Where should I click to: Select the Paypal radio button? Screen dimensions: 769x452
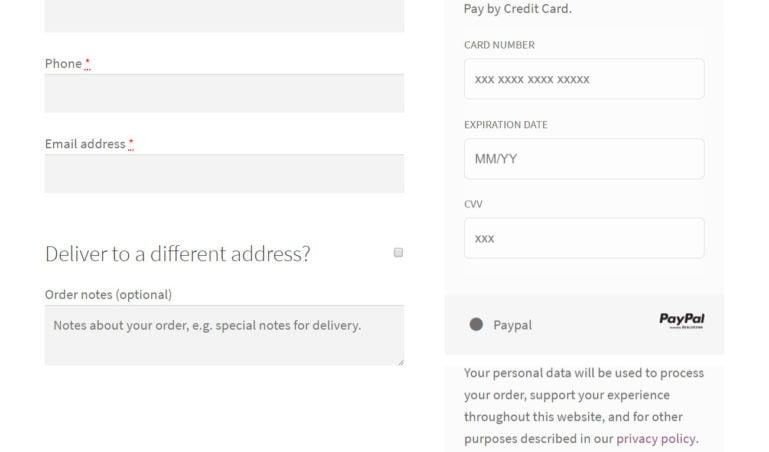476,324
